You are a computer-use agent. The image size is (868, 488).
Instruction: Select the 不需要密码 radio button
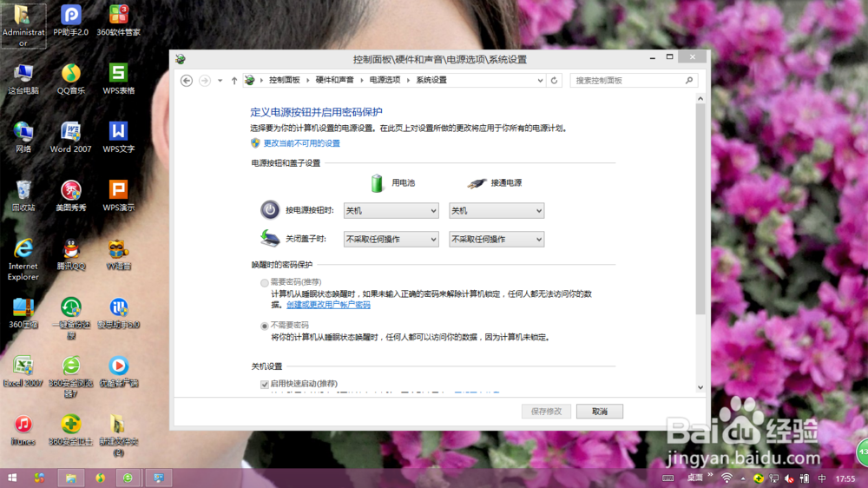(x=265, y=326)
